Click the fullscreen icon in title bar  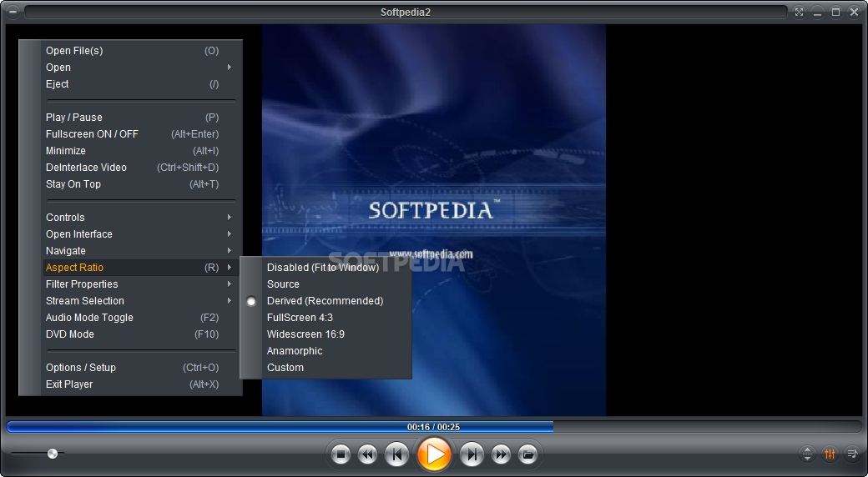(x=799, y=13)
